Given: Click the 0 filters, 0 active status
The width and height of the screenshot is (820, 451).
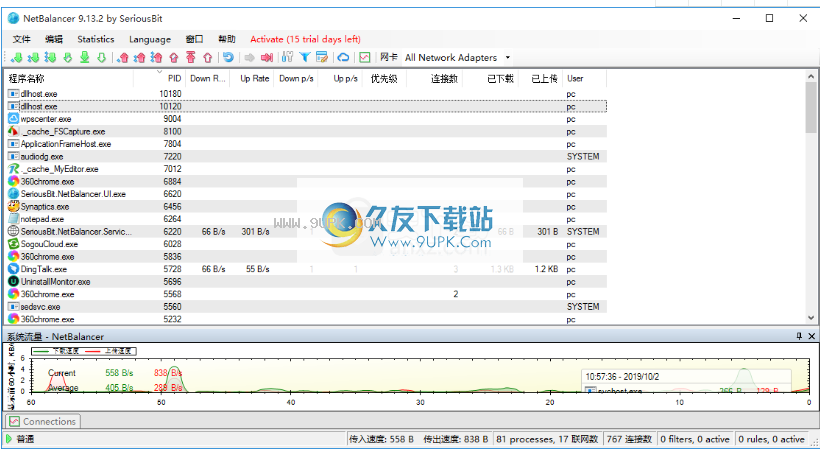Looking at the screenshot, I should 694,439.
